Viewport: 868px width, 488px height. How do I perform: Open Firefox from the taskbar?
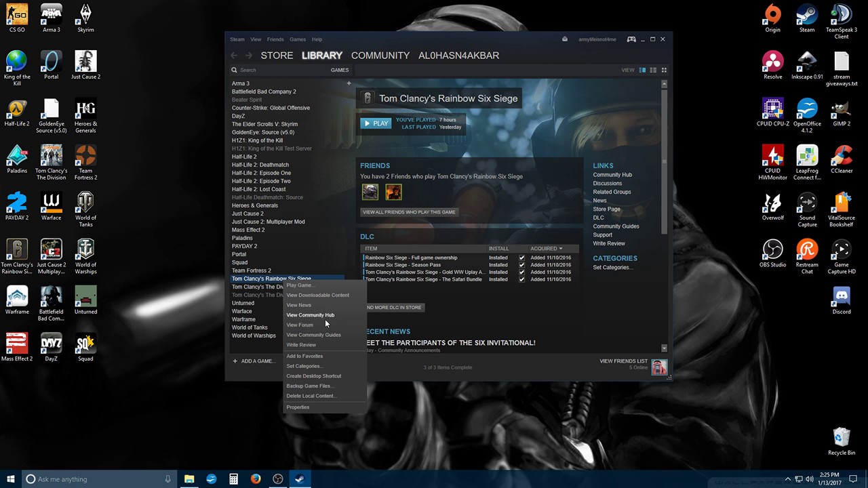256,479
